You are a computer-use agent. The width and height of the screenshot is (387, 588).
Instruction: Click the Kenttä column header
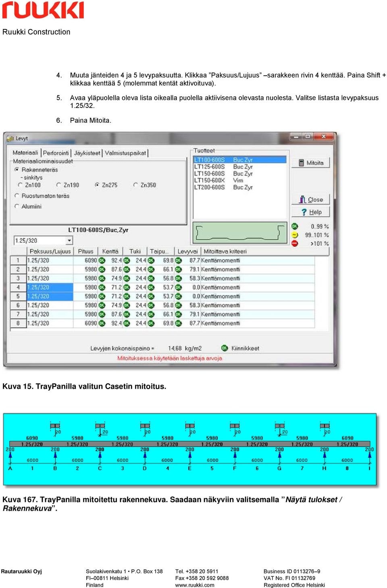pos(110,251)
